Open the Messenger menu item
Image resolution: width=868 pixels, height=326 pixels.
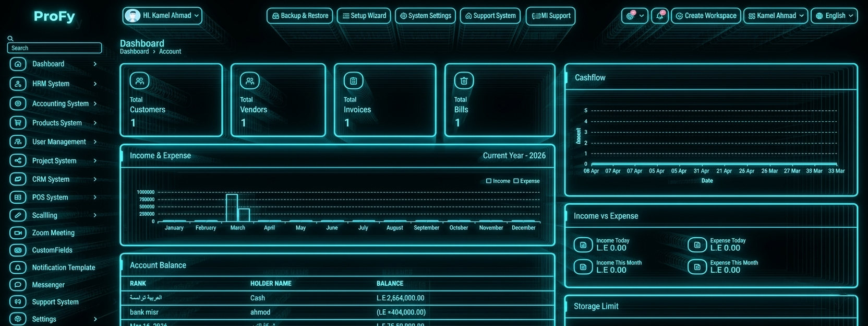[x=49, y=285]
